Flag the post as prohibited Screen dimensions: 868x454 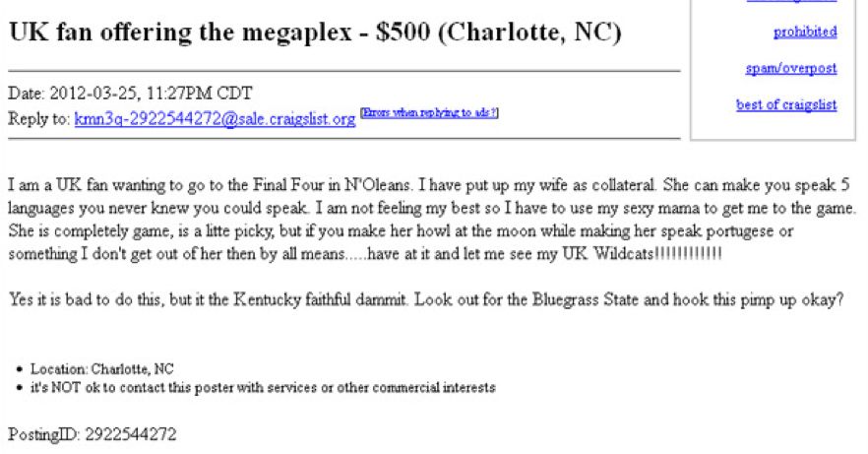[x=805, y=32]
